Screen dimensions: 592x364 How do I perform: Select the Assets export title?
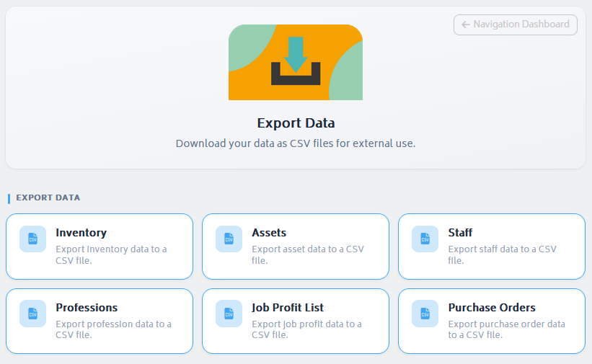pyautogui.click(x=269, y=233)
